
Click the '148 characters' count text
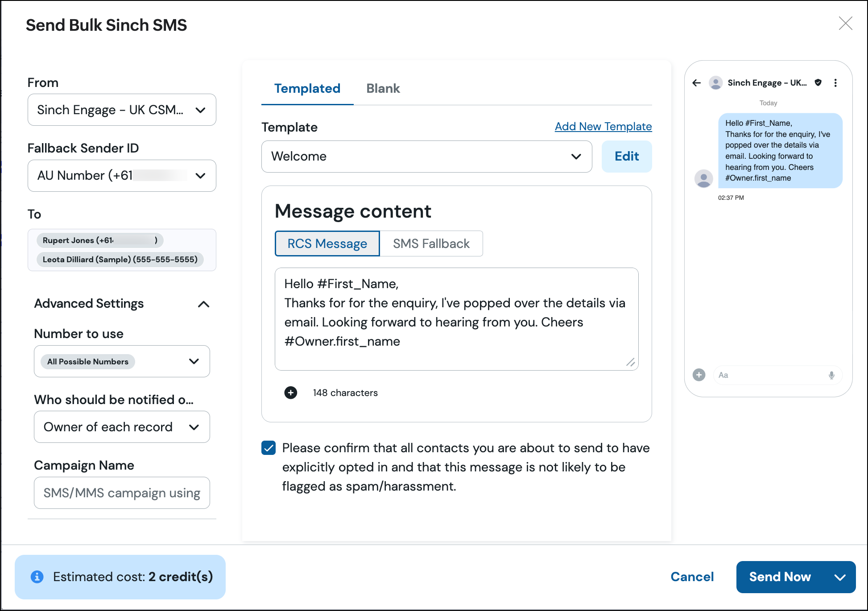click(345, 393)
